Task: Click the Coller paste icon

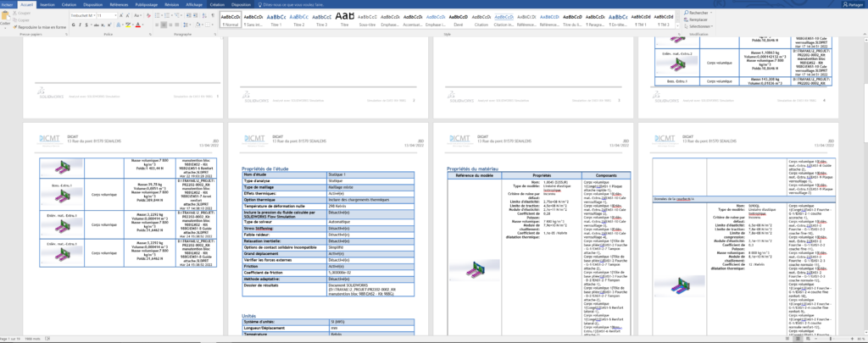Action: (5, 15)
